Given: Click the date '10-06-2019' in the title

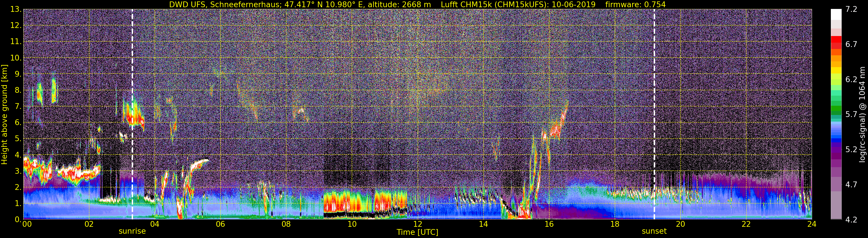Looking at the screenshot, I should pos(574,4).
